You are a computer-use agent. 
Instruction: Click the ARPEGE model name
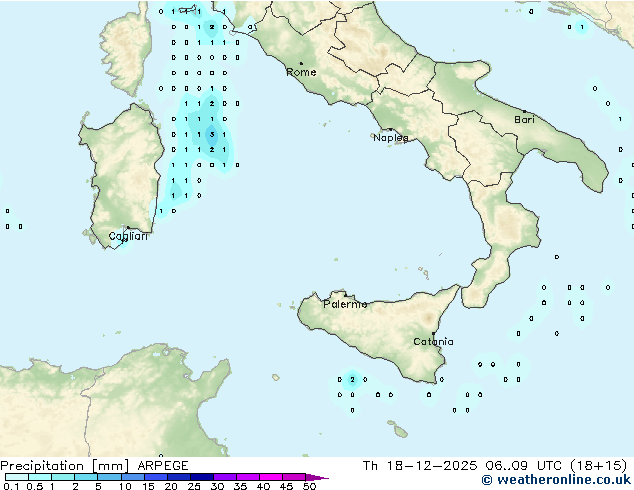point(163,466)
